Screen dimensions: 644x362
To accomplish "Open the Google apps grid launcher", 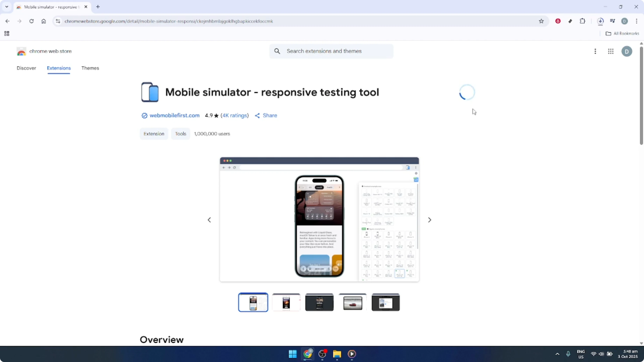I will click(x=611, y=51).
